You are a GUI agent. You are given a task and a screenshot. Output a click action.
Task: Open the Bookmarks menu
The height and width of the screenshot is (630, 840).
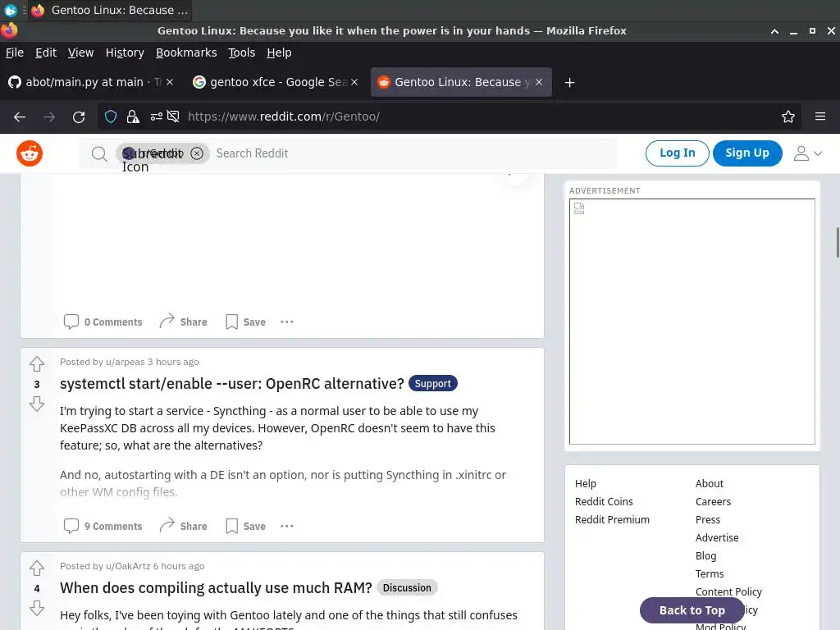(x=186, y=52)
